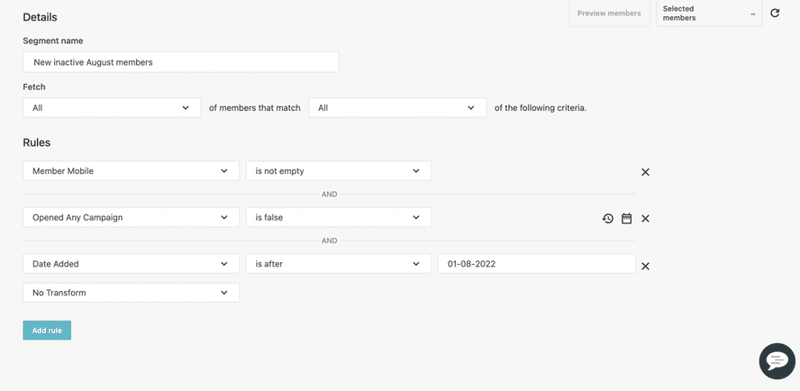Click the Preview members button
The width and height of the screenshot is (800, 391).
click(609, 13)
